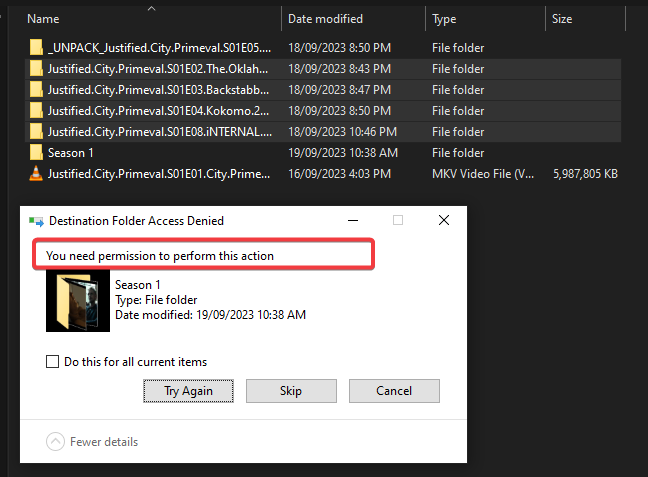The width and height of the screenshot is (648, 477).
Task: Close the Access Denied dialog
Action: tap(444, 220)
